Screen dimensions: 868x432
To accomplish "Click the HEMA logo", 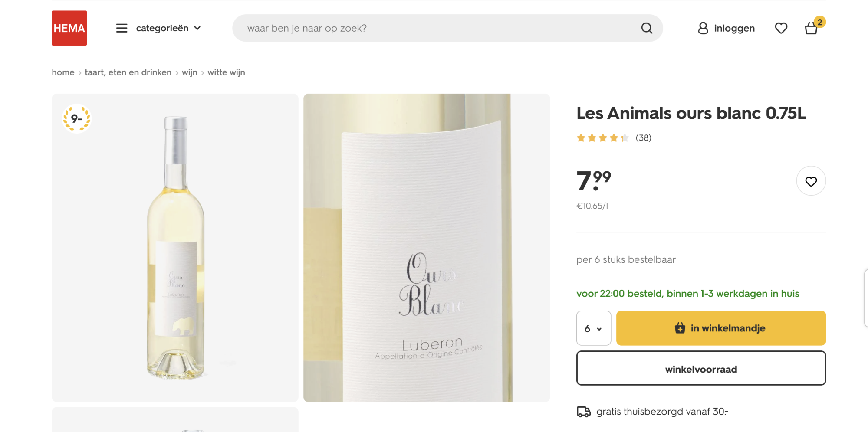I will point(69,28).
